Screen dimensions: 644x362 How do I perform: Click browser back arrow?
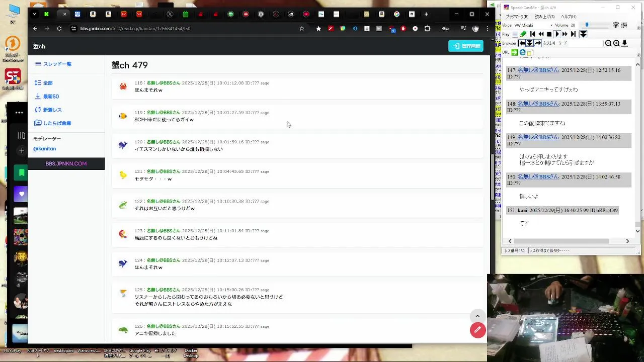click(35, 29)
